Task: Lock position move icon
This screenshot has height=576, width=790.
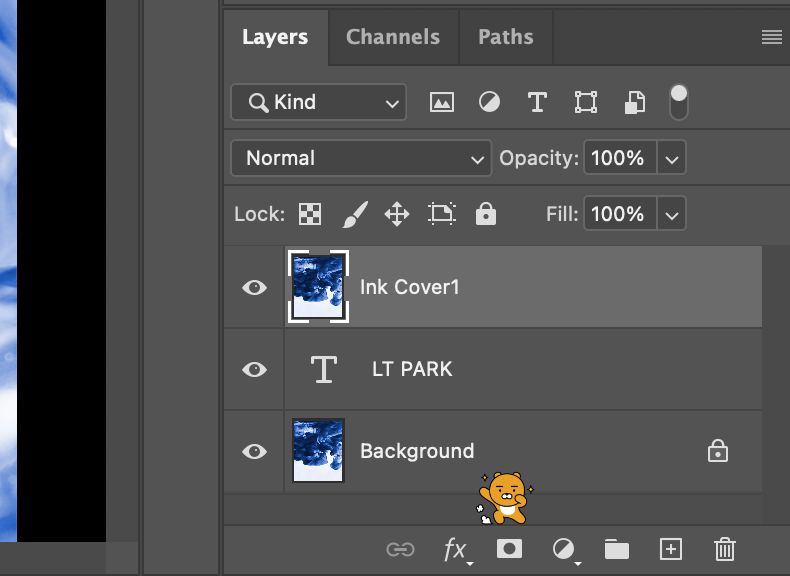Action: pos(397,214)
